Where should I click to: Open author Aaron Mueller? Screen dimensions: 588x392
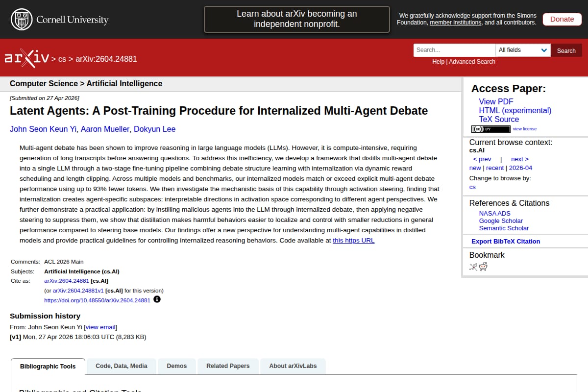(x=105, y=129)
